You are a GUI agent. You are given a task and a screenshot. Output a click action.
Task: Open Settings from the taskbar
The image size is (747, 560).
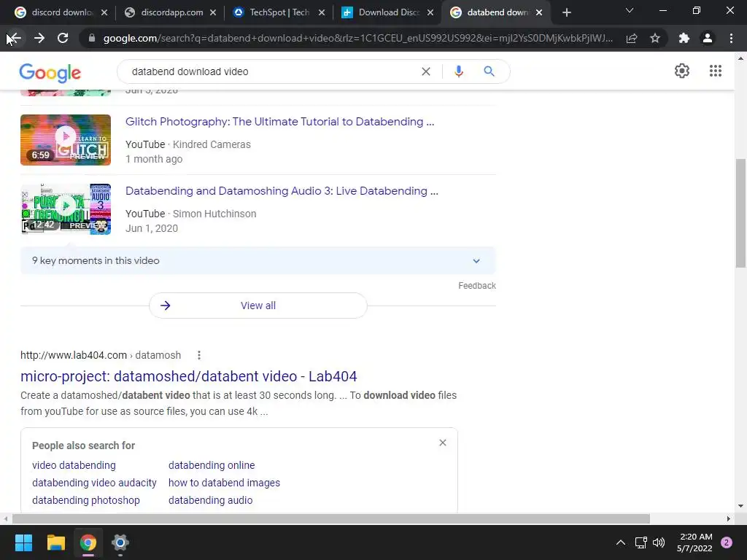click(x=120, y=542)
